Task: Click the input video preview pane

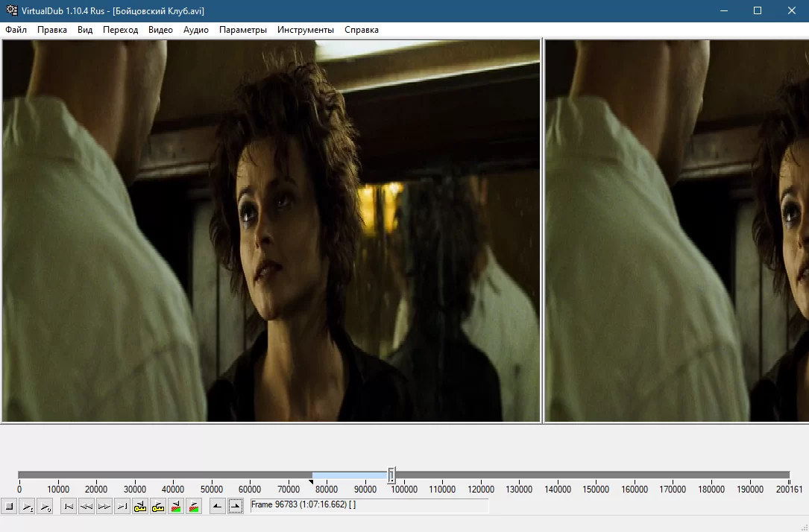Action: 271,230
